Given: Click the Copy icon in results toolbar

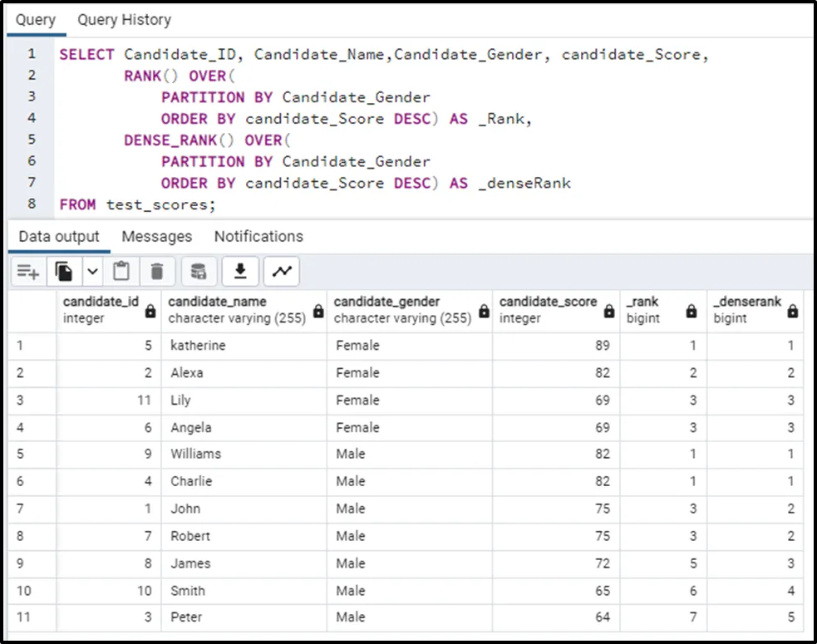Looking at the screenshot, I should (x=64, y=271).
